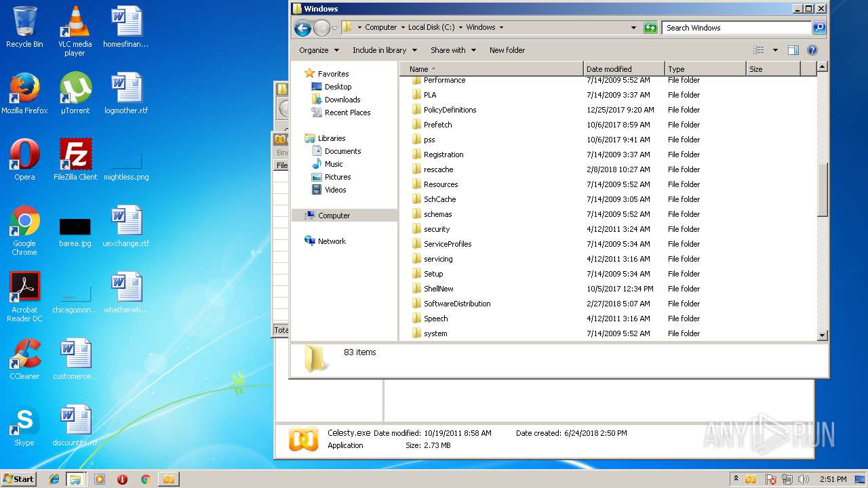Open the Explorer Help question-mark icon
Screen dimensions: 868x488
(x=812, y=50)
